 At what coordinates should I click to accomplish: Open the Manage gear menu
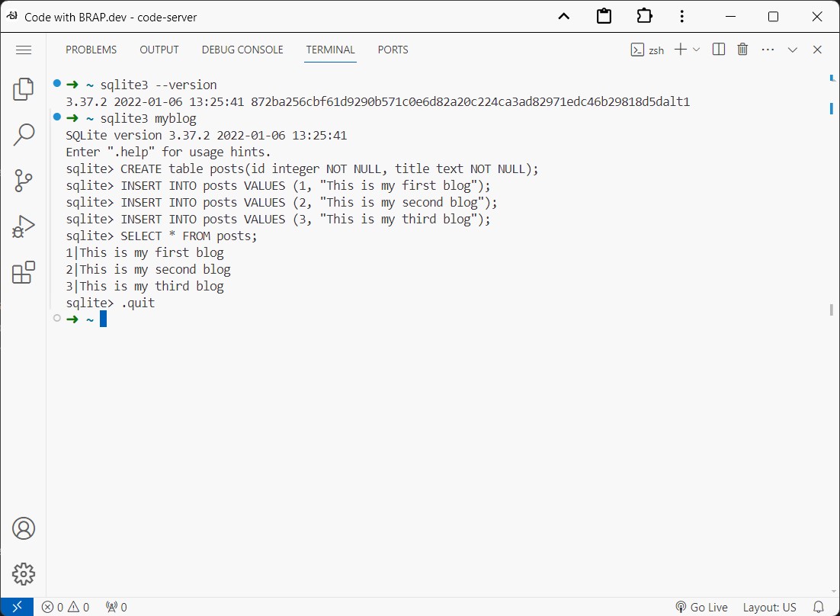tap(23, 574)
